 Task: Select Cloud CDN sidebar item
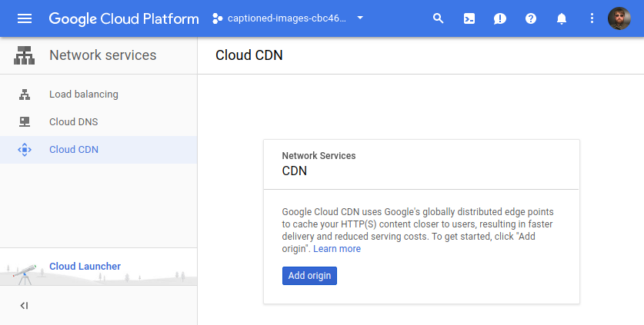click(73, 149)
